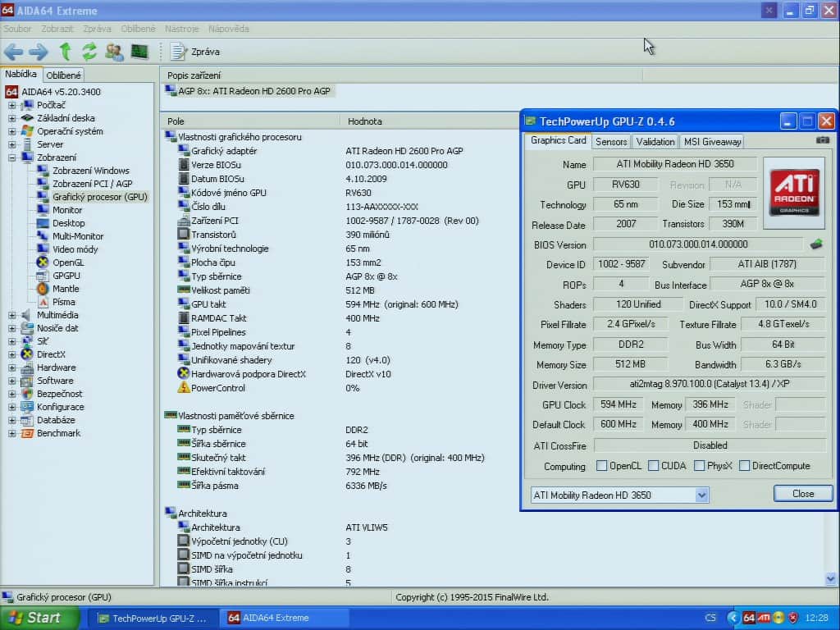The height and width of the screenshot is (630, 840).
Task: Click the security shield tray icon
Action: tap(792, 618)
